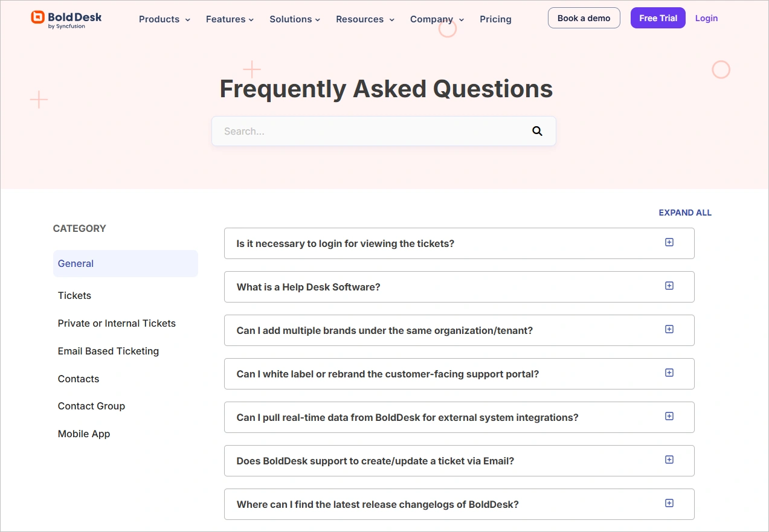Open the Products dropdown menu
The width and height of the screenshot is (769, 532).
(164, 19)
